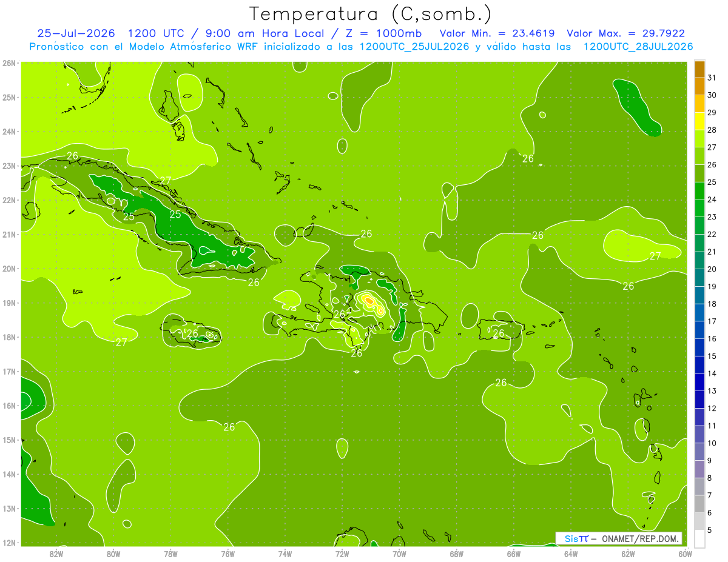Click the "70W" longitude axis label

[399, 554]
